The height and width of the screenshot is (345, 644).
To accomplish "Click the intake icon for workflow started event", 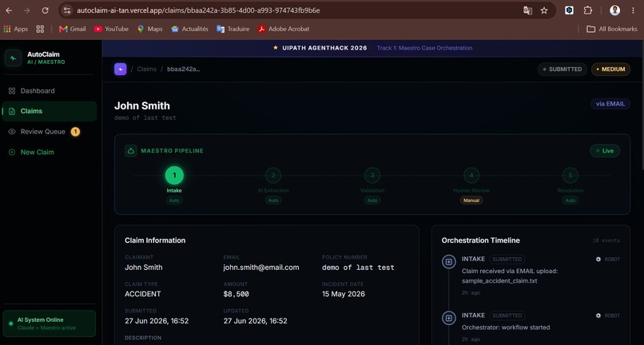I will [x=448, y=318].
